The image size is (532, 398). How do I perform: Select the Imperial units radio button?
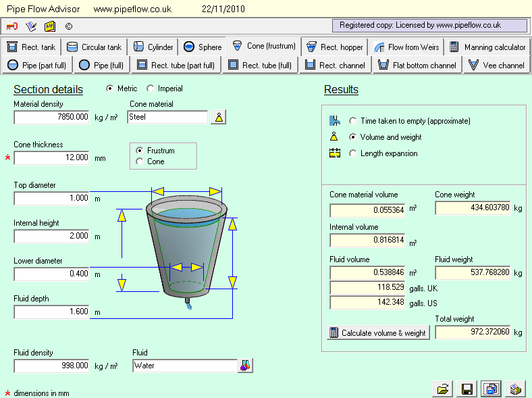click(x=151, y=89)
